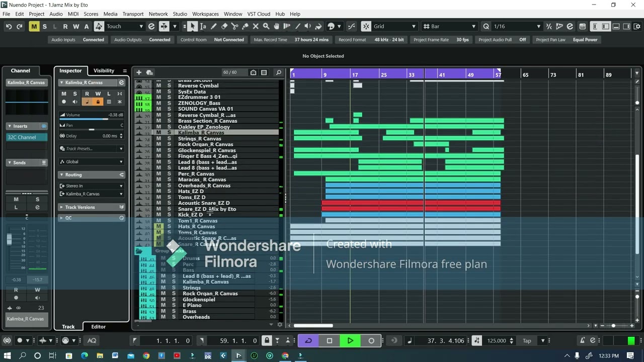
Task: Open the MIDI menu
Action: coord(73,14)
